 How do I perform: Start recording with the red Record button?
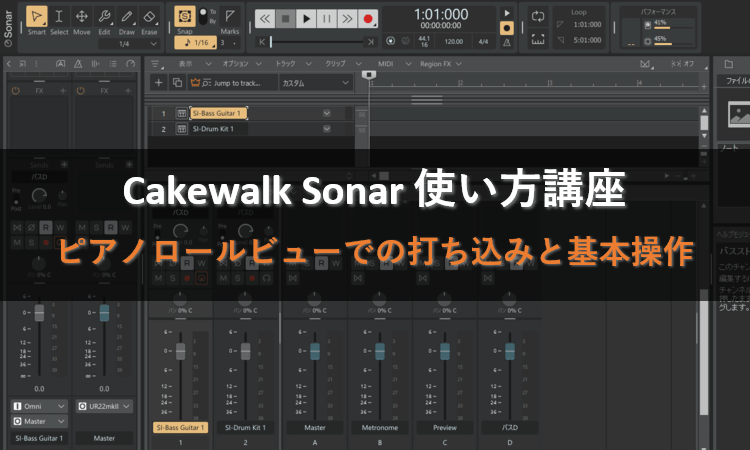(368, 18)
